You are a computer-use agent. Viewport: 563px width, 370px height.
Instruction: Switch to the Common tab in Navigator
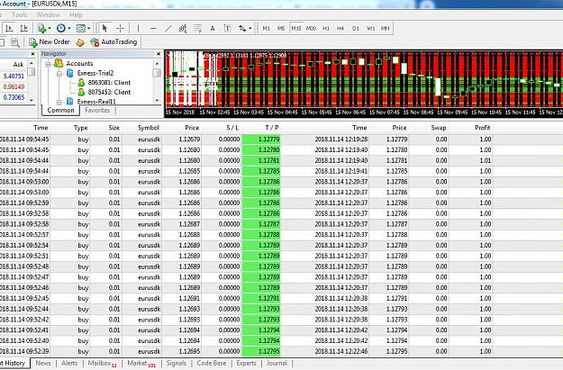coord(60,110)
